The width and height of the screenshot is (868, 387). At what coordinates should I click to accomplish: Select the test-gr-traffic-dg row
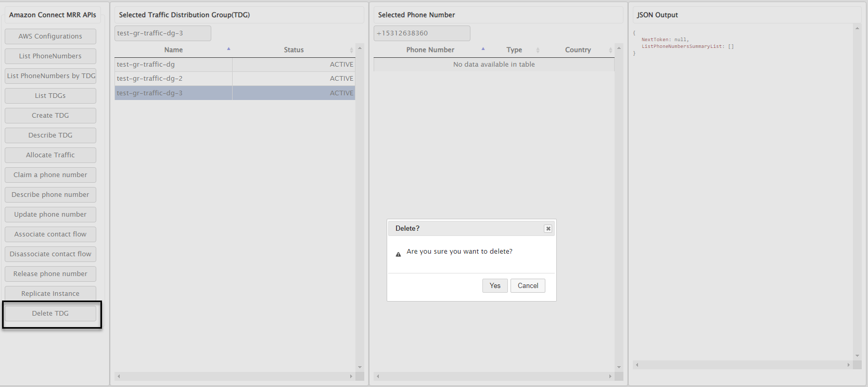pyautogui.click(x=235, y=65)
